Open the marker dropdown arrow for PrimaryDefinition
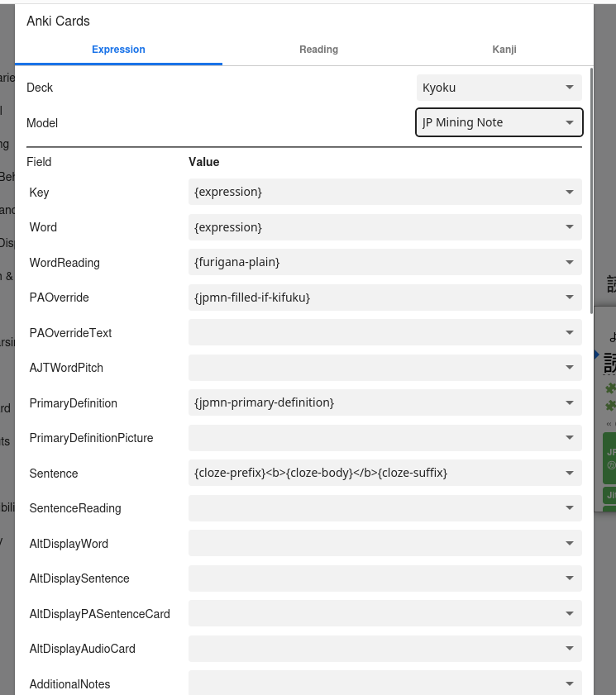The width and height of the screenshot is (616, 695). [570, 402]
